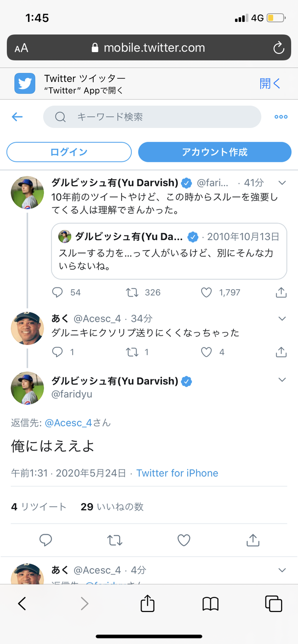Image resolution: width=298 pixels, height=644 pixels.
Task: Open the Twitter for iPhone link
Action: pos(177,473)
